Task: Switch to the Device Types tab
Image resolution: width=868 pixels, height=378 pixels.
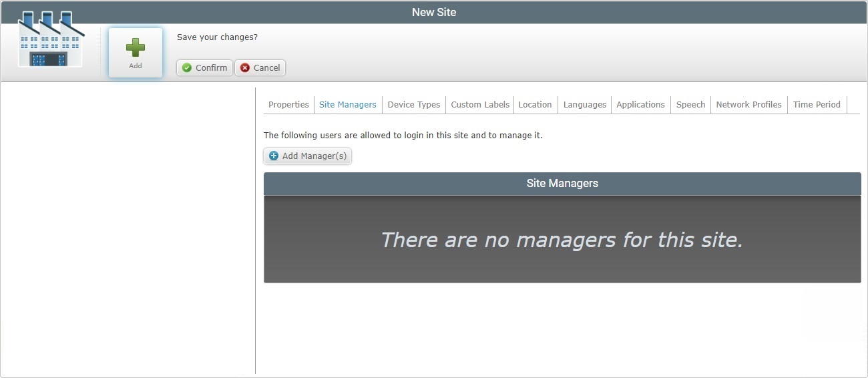Action: [414, 105]
